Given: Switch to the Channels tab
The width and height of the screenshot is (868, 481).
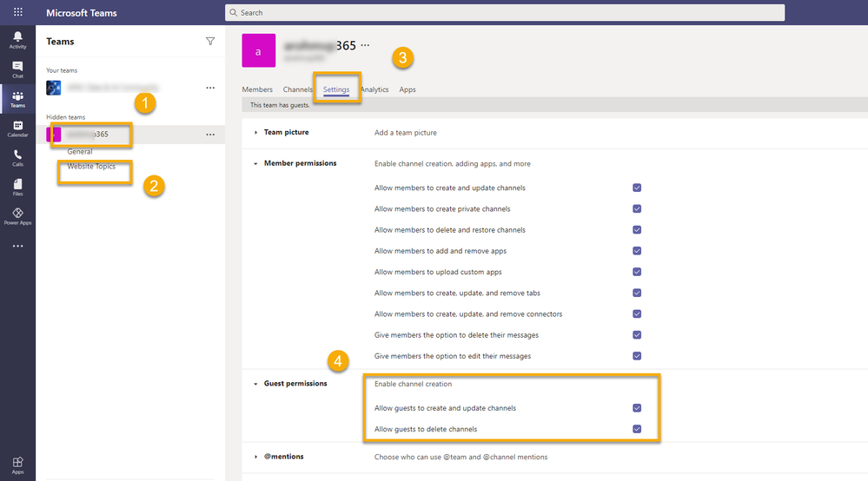Looking at the screenshot, I should click(297, 89).
